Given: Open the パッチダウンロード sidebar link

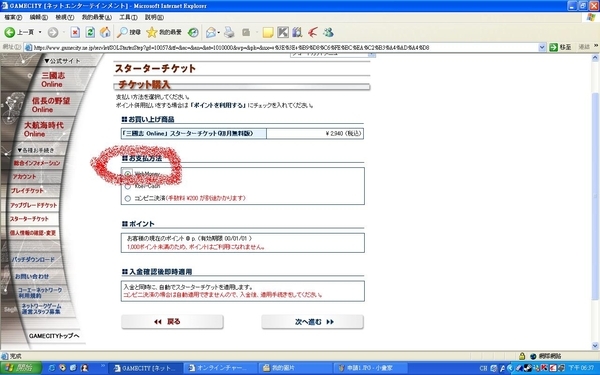Looking at the screenshot, I should click(x=33, y=259).
